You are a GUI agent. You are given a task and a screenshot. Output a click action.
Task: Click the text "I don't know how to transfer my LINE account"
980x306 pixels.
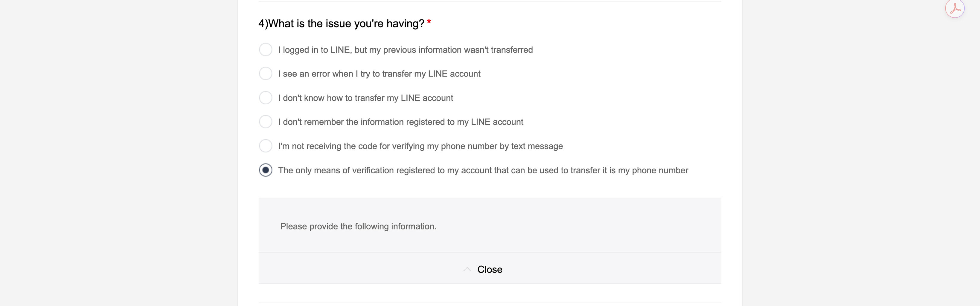pyautogui.click(x=366, y=98)
